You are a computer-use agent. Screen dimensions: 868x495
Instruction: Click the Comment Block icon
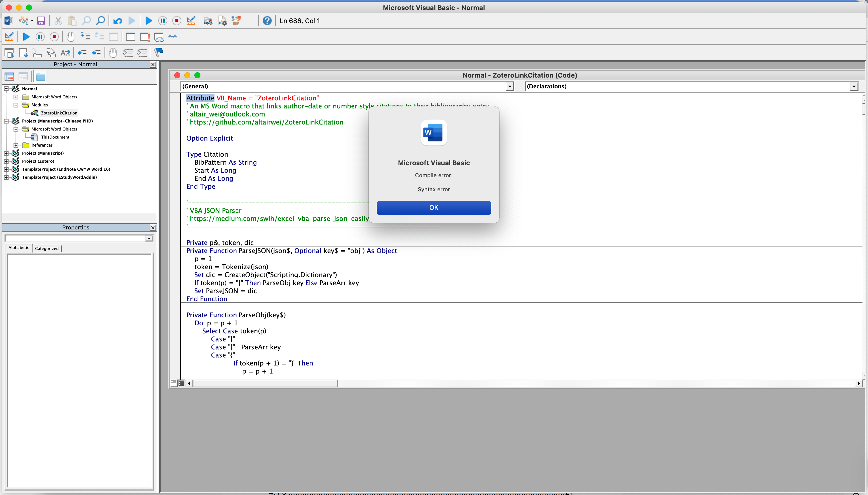coord(128,52)
